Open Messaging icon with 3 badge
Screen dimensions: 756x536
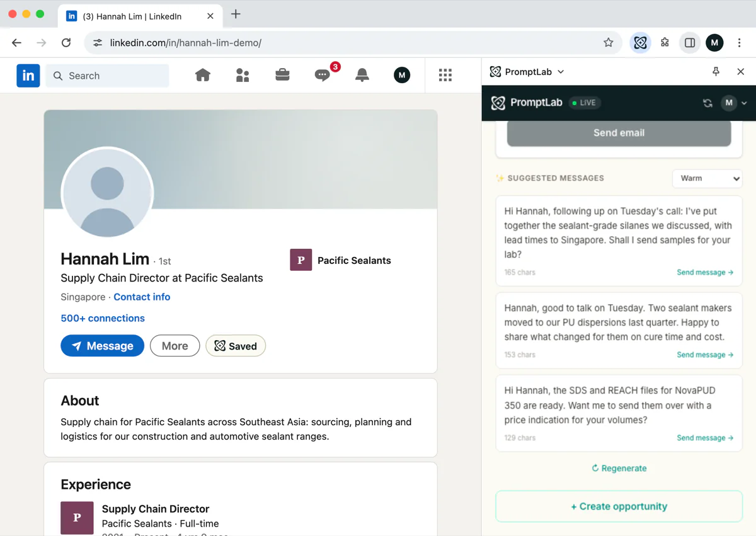pos(323,76)
